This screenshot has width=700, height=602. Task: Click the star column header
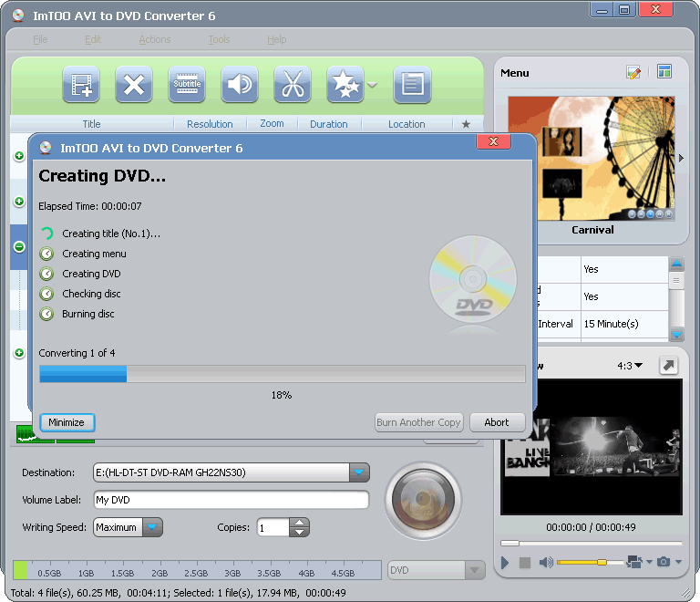[x=466, y=124]
